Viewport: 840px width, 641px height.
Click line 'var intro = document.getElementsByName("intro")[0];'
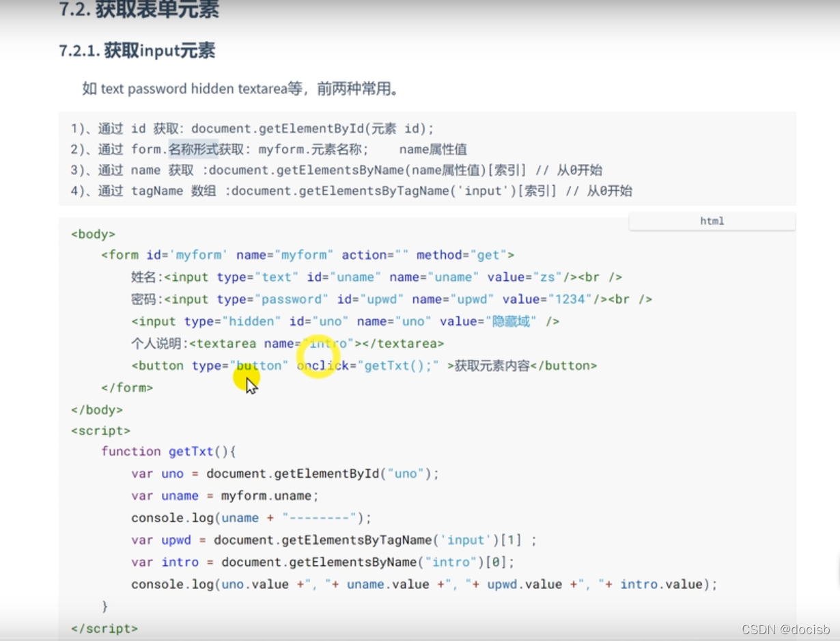coord(323,562)
